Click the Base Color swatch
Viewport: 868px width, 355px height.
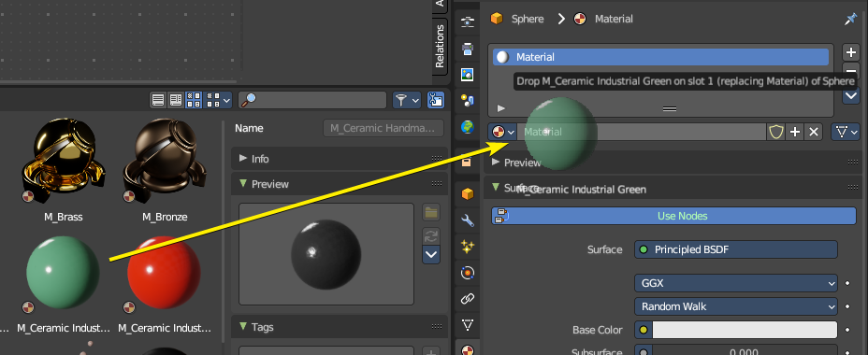tap(745, 330)
